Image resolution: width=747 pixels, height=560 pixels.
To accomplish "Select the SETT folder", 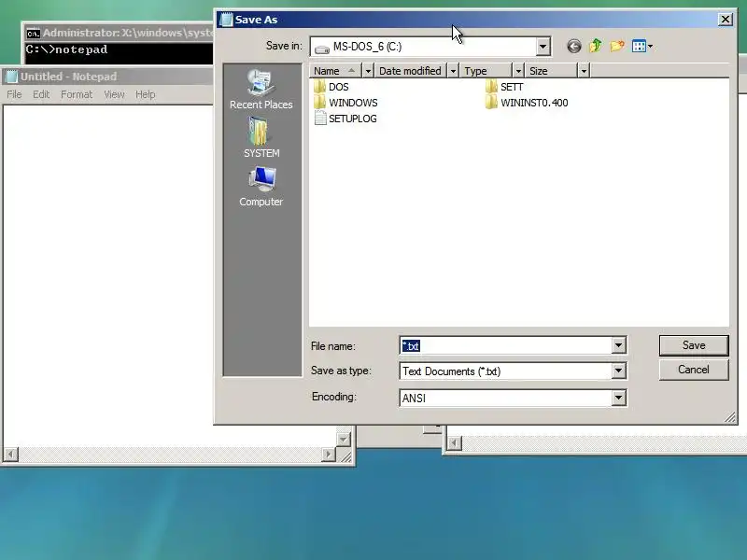I will tap(504, 87).
